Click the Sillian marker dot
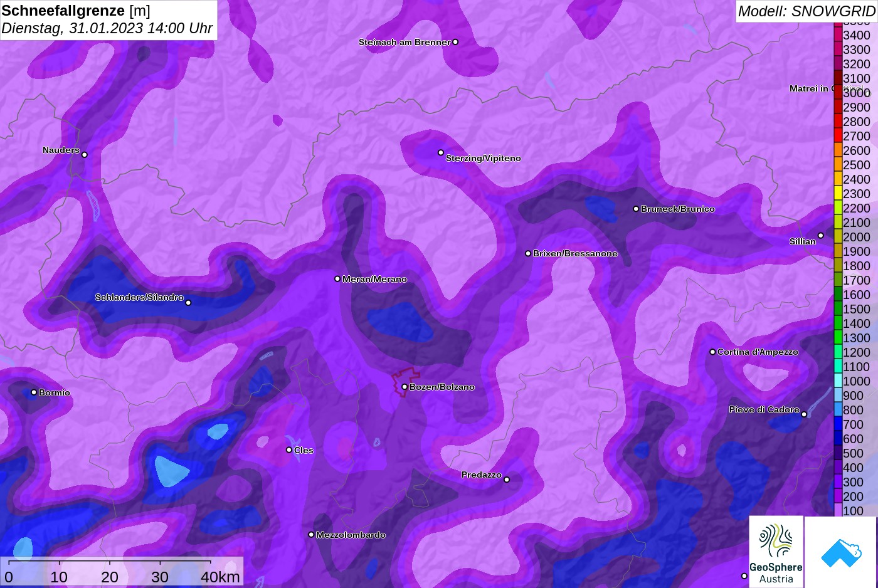Image resolution: width=878 pixels, height=588 pixels. [x=821, y=236]
